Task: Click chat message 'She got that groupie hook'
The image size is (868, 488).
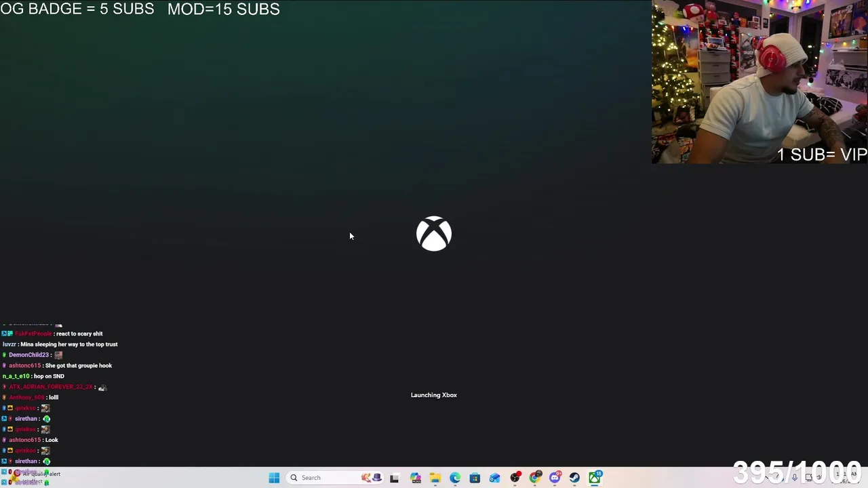Action: pos(79,365)
